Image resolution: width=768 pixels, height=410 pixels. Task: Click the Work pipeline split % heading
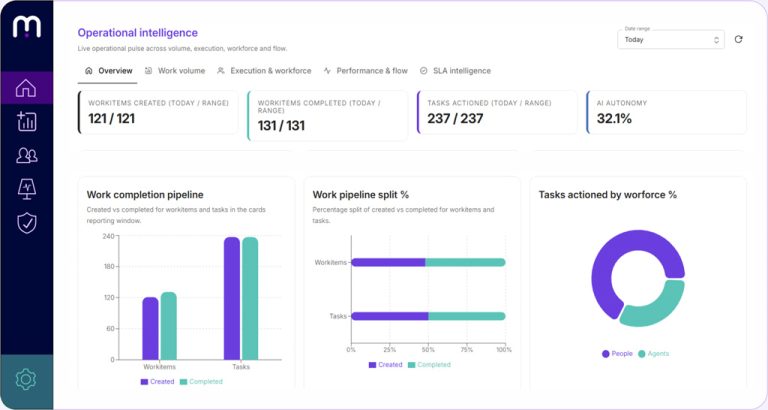(x=360, y=194)
